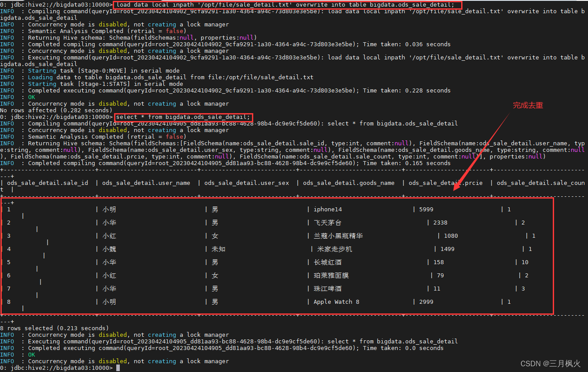
Task: Click the ods_sale_detail.sale_id column header
Action: (48, 183)
